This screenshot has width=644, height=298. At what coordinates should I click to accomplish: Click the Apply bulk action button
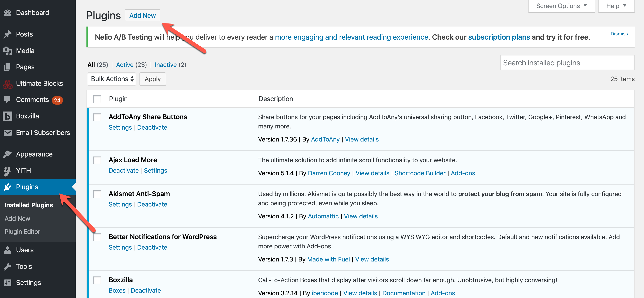(153, 79)
